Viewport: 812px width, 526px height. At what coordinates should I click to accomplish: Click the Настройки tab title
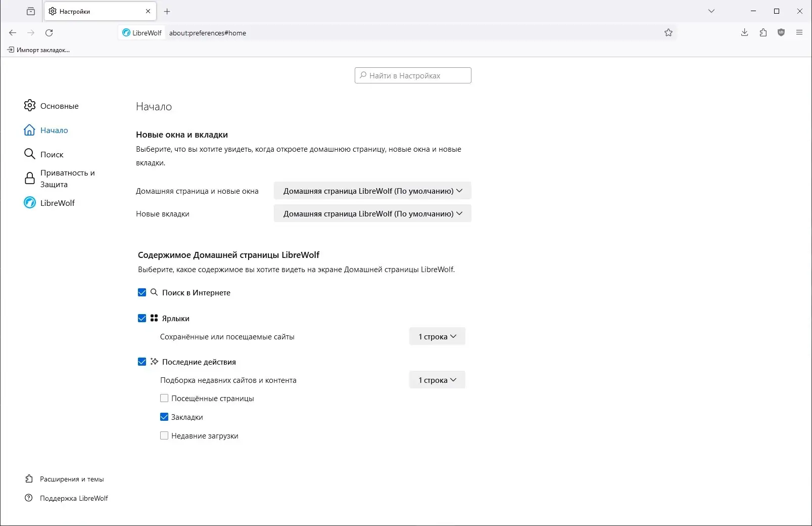(75, 11)
